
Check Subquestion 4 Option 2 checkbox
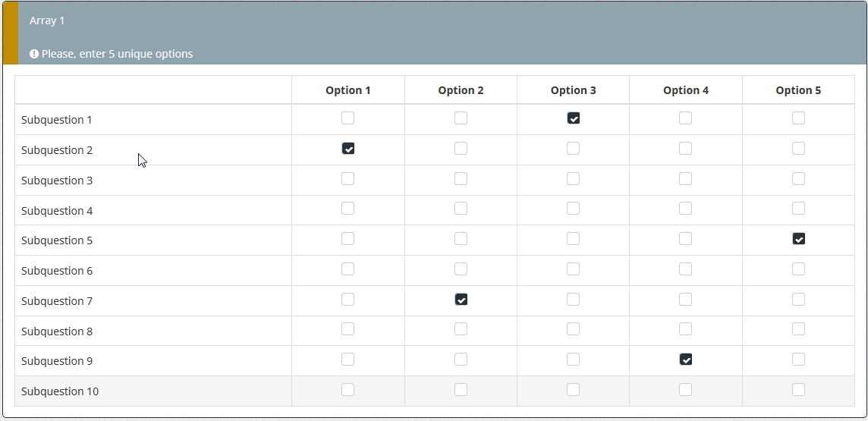tap(461, 209)
